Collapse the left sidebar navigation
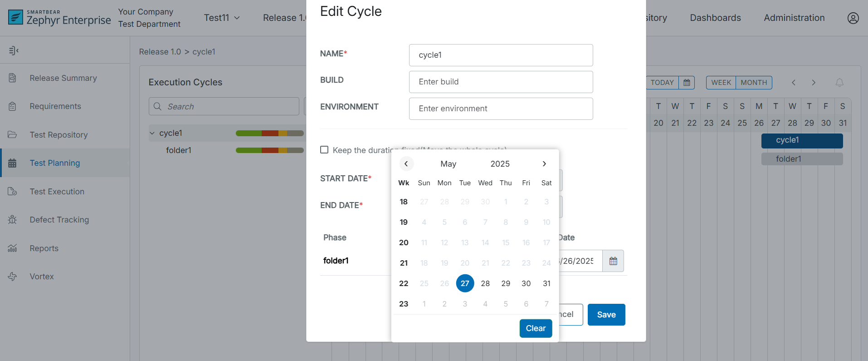The height and width of the screenshot is (361, 868). (14, 50)
